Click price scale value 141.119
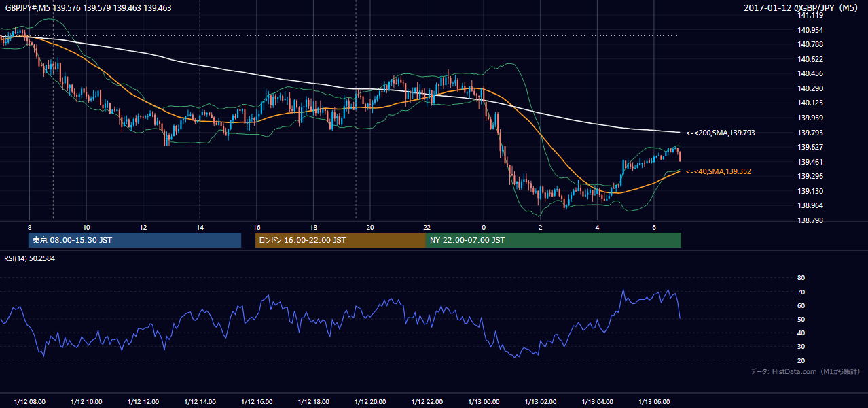The height and width of the screenshot is (408, 868). click(812, 16)
